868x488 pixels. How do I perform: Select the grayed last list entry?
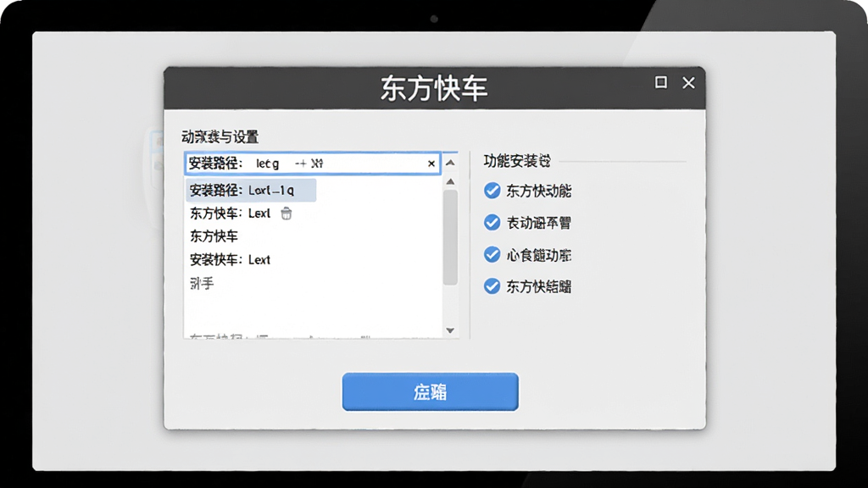point(202,284)
